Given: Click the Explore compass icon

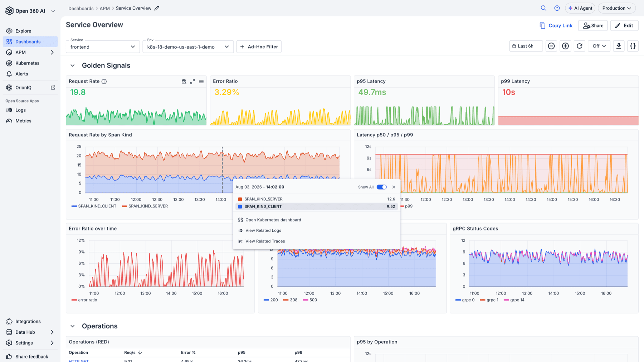Looking at the screenshot, I should click(x=9, y=31).
